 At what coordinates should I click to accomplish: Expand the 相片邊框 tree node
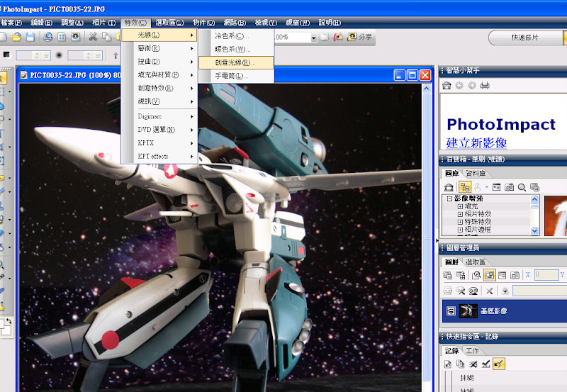point(460,230)
